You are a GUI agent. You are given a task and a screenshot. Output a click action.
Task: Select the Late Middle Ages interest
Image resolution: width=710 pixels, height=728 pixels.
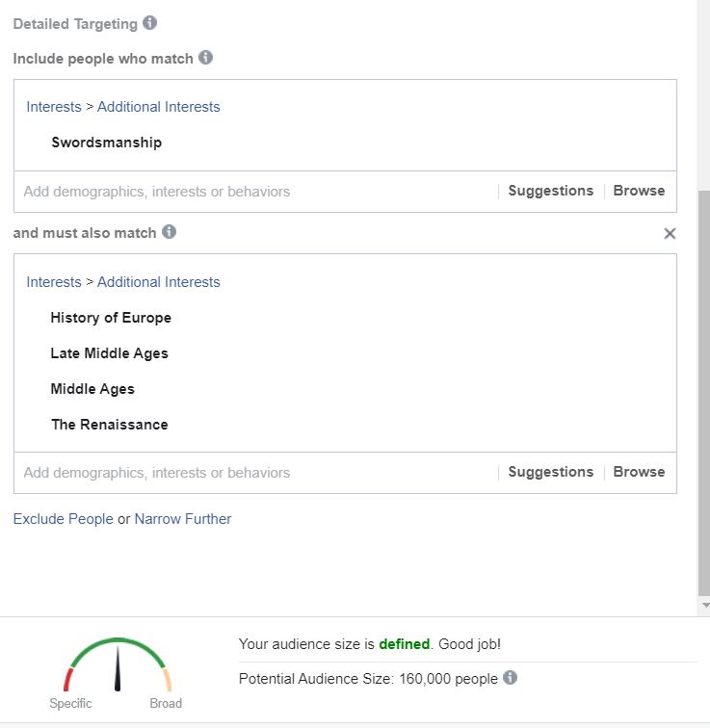[x=109, y=353]
